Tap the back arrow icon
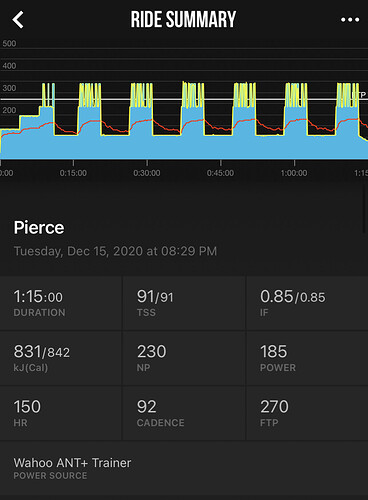Image resolution: width=368 pixels, height=500 pixels. [x=18, y=20]
